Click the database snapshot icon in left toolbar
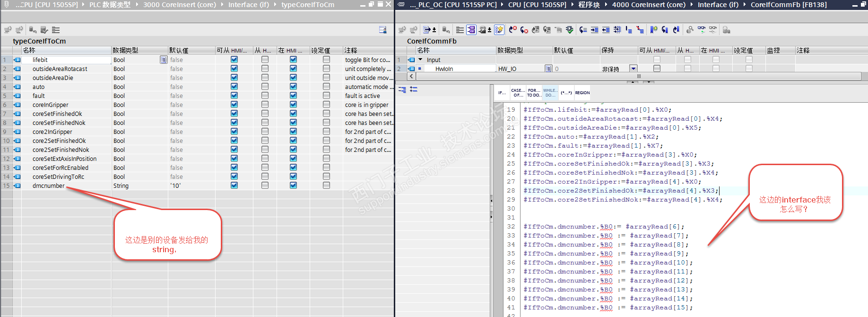 click(33, 30)
